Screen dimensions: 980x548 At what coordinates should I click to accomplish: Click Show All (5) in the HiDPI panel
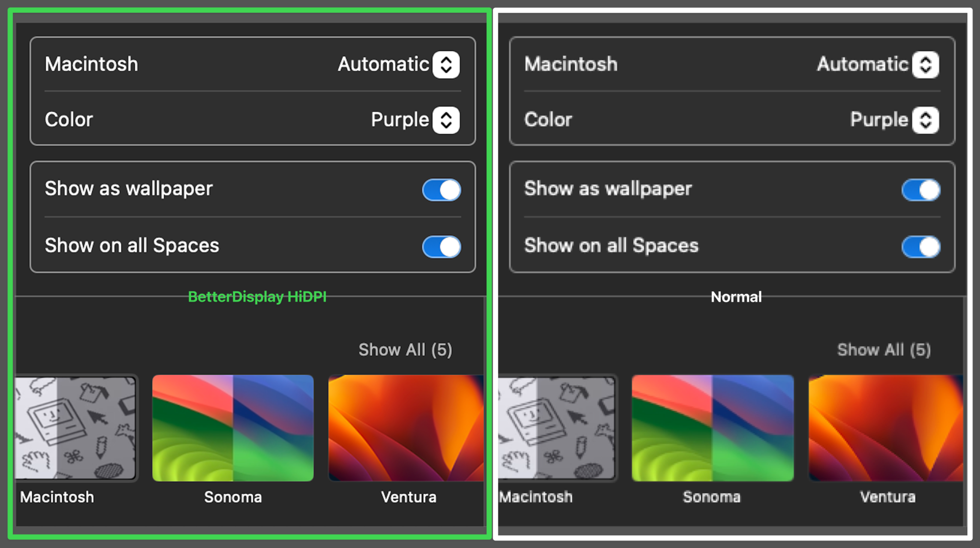coord(405,350)
